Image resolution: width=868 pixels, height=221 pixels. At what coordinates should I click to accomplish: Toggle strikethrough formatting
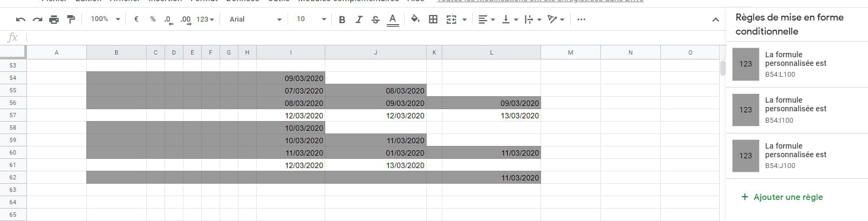(375, 19)
